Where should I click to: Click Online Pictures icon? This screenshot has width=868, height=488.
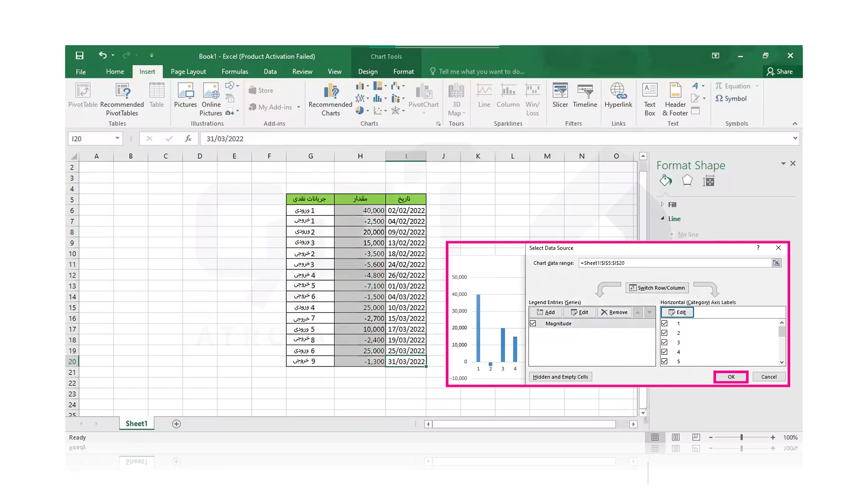pos(211,99)
